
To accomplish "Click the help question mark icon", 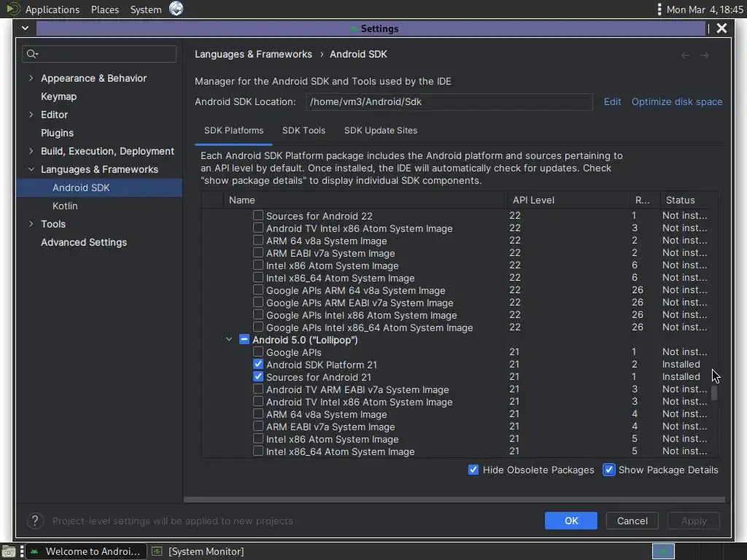I will [x=35, y=521].
